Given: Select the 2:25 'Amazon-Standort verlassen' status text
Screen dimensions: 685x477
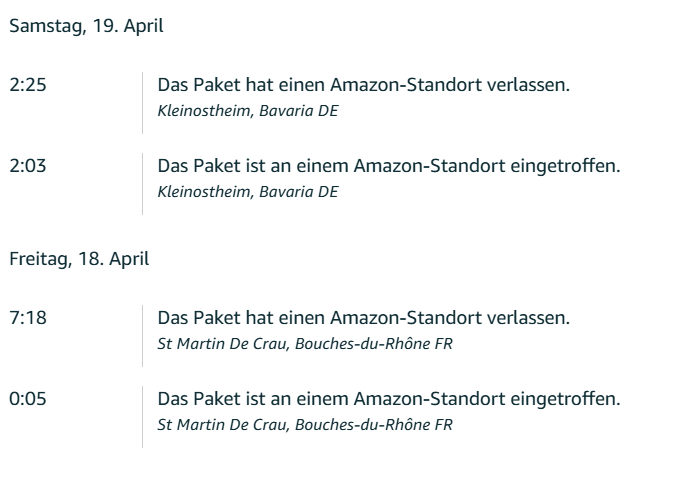Looking at the screenshot, I should tap(364, 85).
